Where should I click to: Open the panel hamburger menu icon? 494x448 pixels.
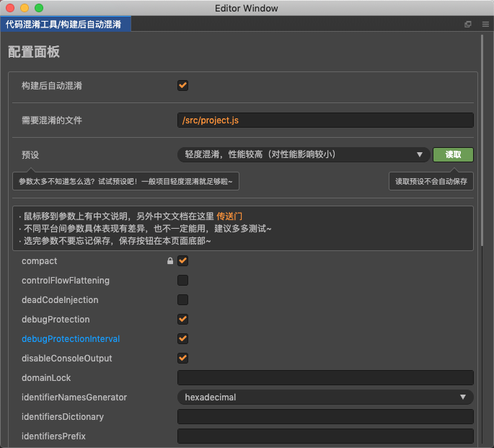(485, 25)
